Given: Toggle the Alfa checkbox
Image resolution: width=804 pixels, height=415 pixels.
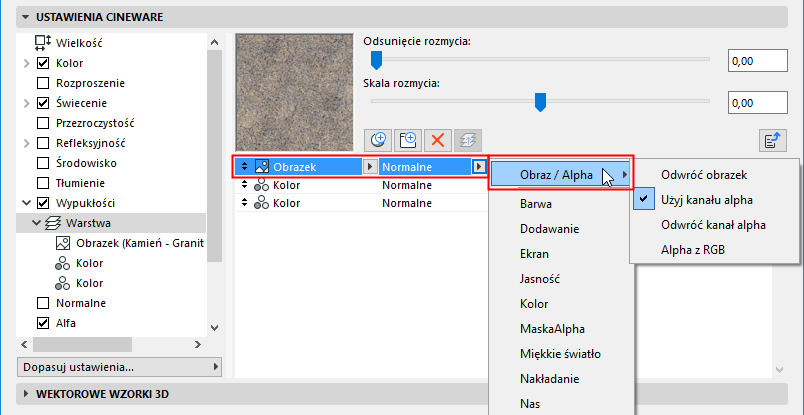Looking at the screenshot, I should click(x=44, y=323).
